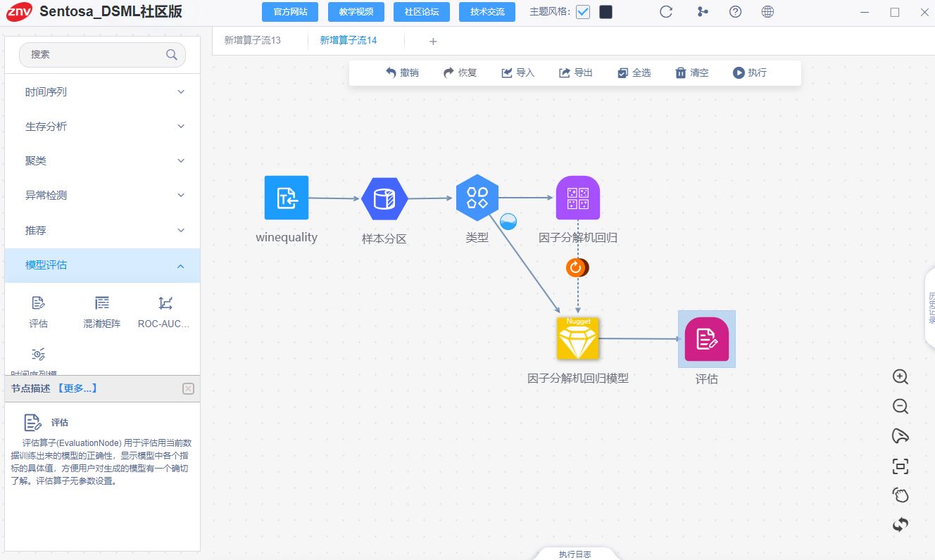Pick the 评估 operator in sidebar
Viewport: 935px width, 560px height.
[x=39, y=312]
